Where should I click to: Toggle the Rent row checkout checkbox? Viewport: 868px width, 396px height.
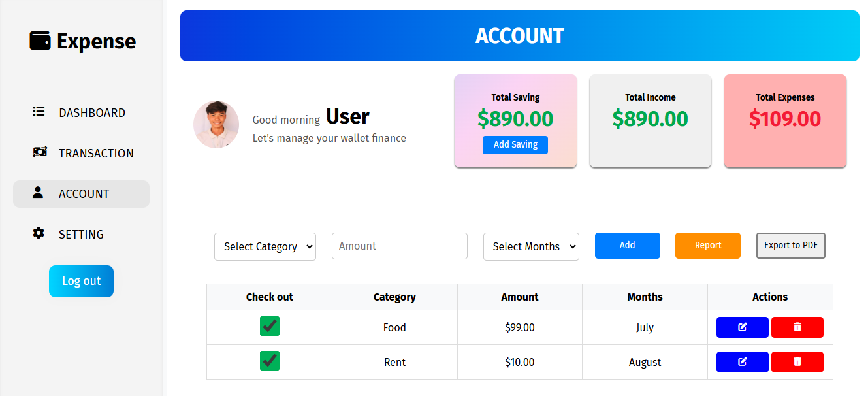pos(270,361)
